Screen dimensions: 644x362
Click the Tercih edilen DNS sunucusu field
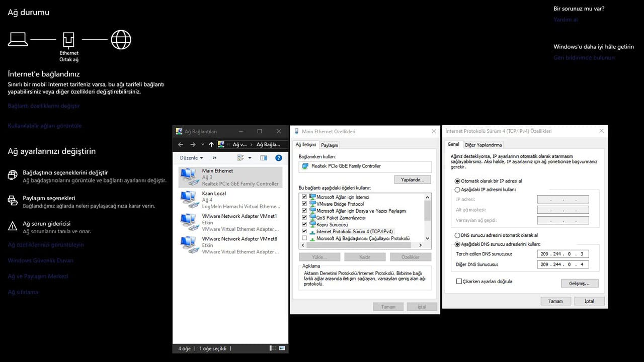pyautogui.click(x=562, y=254)
